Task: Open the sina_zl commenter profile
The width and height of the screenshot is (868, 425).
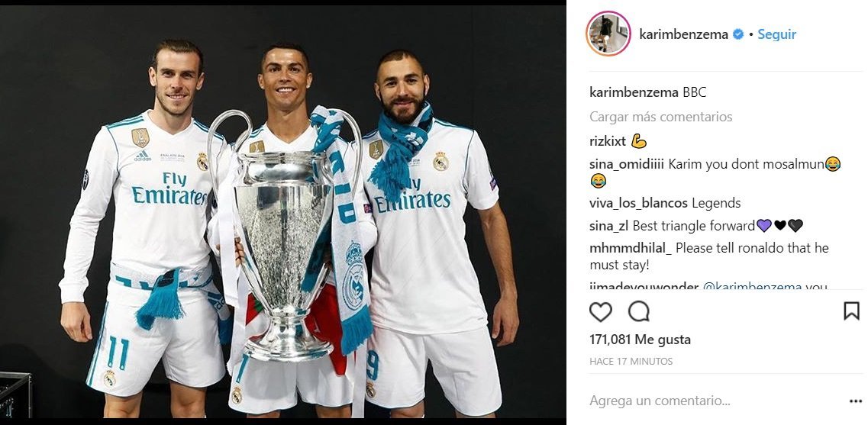Action: [x=609, y=226]
